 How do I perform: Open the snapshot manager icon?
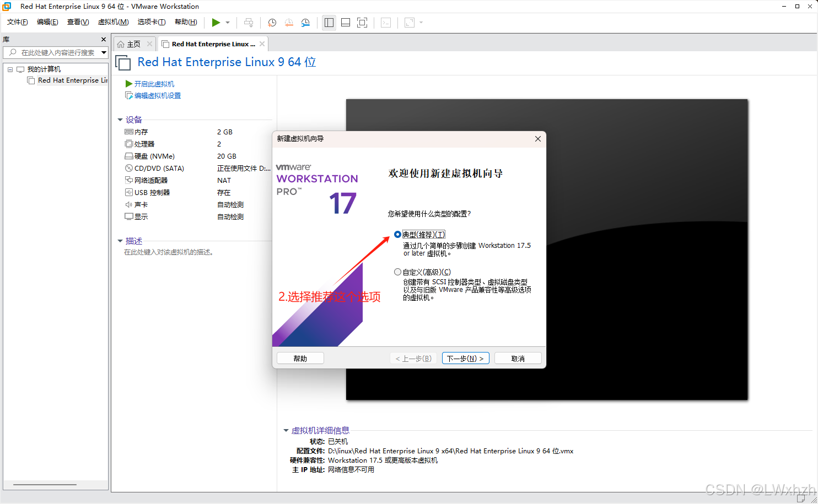(x=305, y=23)
